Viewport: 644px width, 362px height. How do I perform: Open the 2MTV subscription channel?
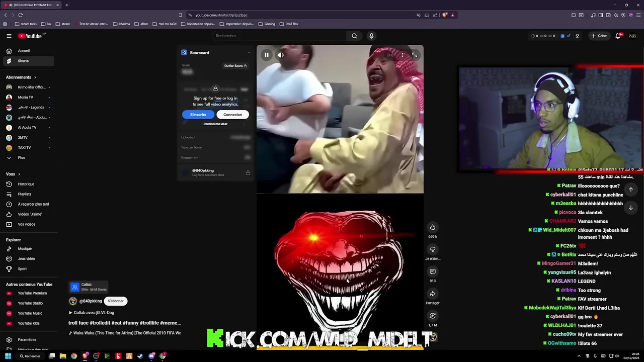pyautogui.click(x=28, y=137)
